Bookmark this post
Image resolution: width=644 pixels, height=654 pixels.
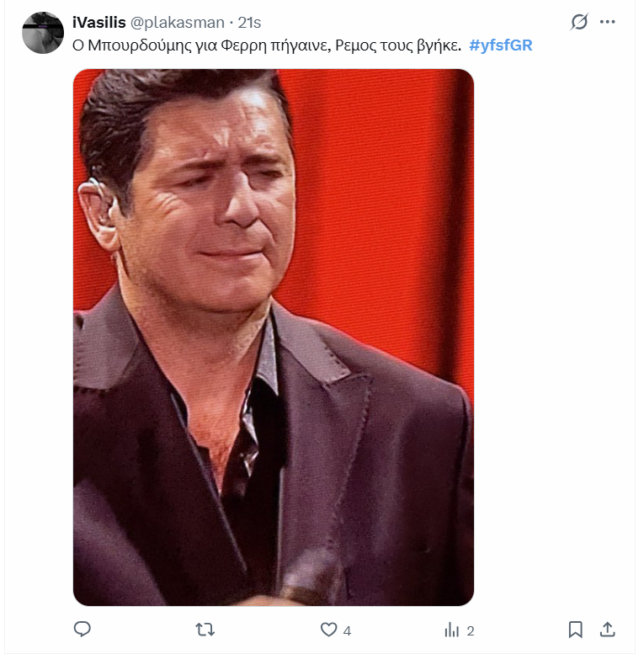click(x=576, y=630)
